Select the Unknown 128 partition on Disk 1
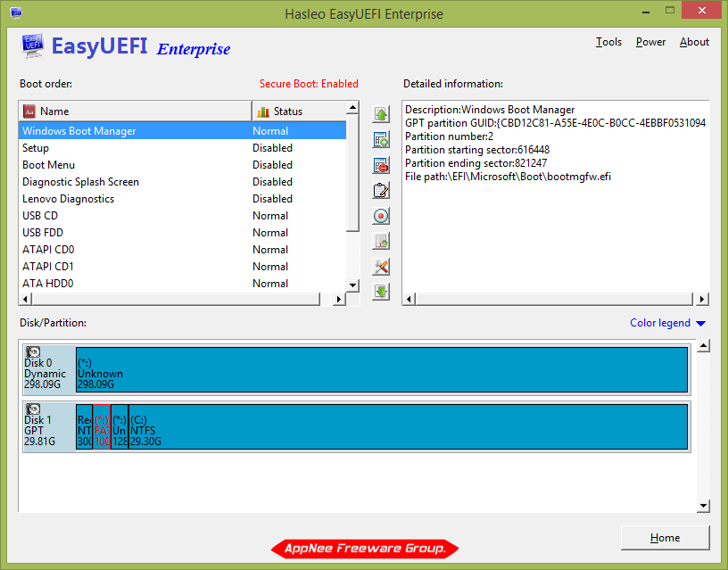Screen dimensions: 728x570 120,427
